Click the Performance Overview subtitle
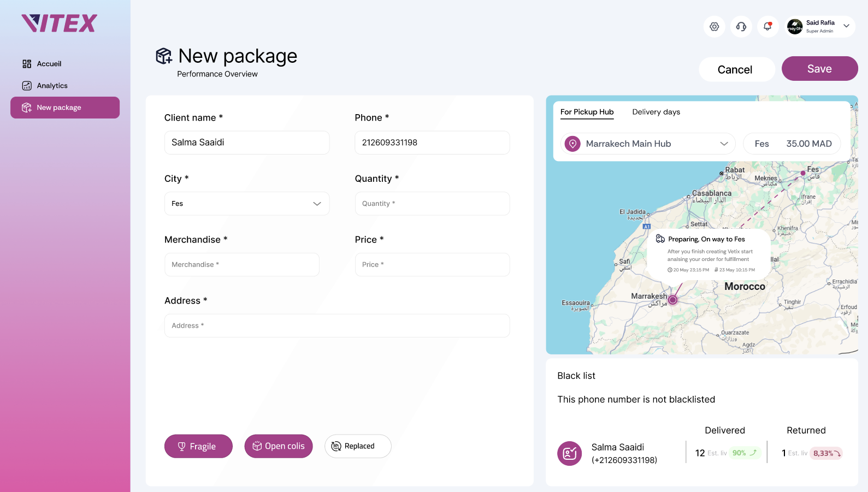868x492 pixels. (217, 74)
